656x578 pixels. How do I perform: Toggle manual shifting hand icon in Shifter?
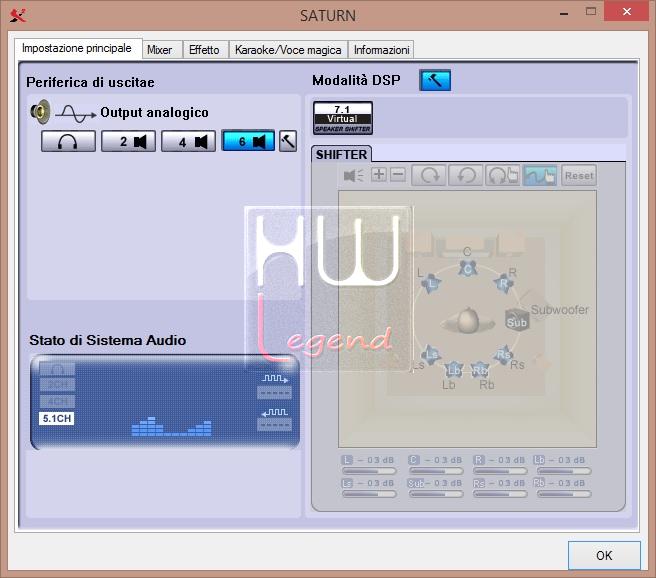pos(540,175)
